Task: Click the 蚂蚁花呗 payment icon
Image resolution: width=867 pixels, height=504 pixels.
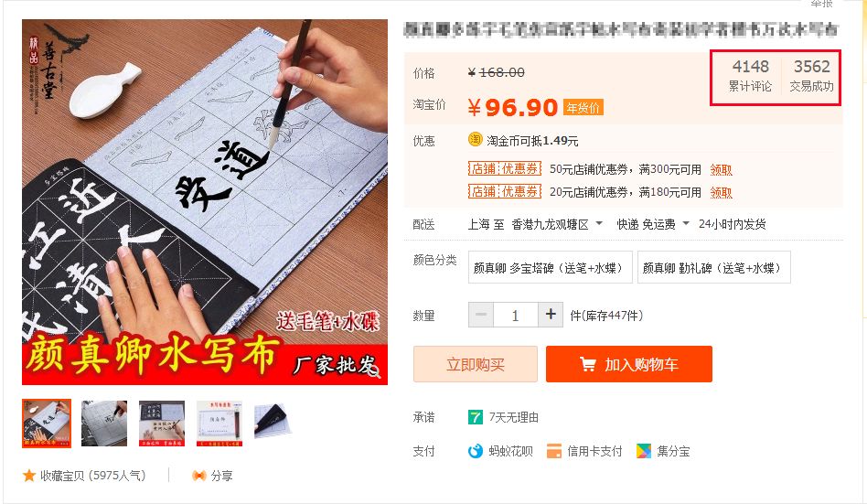Action: 476,452
